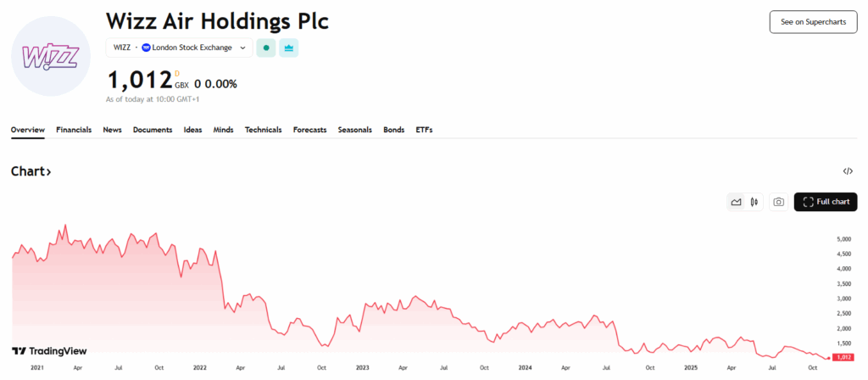The image size is (868, 380).
Task: Switch chart to area style
Action: (x=736, y=202)
